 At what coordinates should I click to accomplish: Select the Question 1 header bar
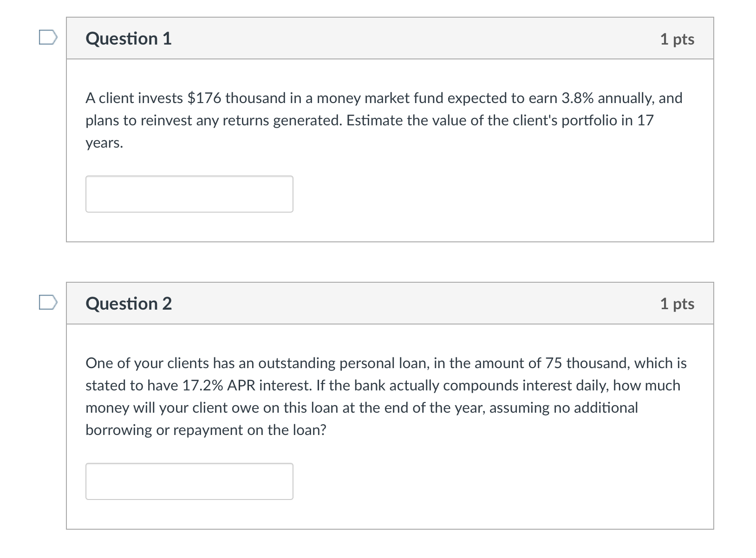(390, 39)
